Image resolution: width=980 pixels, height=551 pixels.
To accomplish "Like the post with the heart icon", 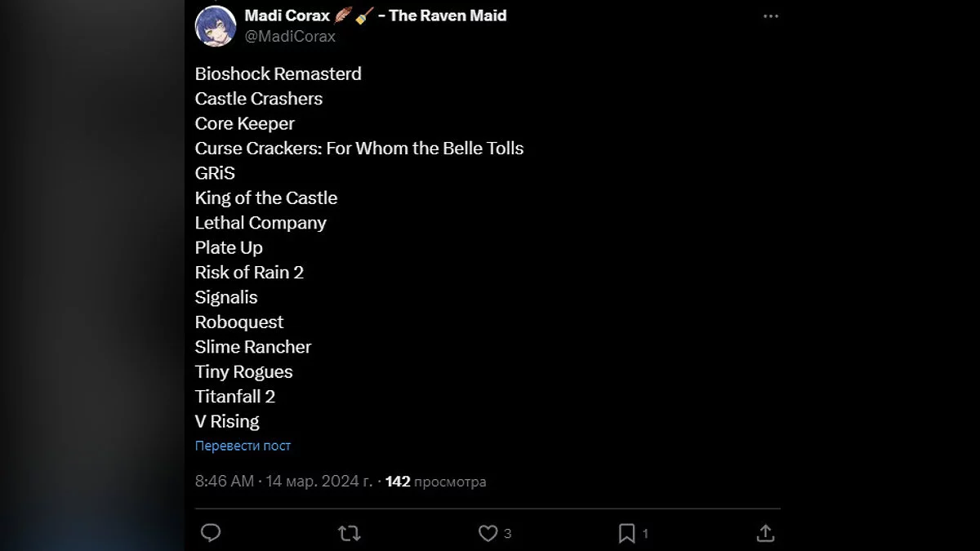I will pos(488,533).
